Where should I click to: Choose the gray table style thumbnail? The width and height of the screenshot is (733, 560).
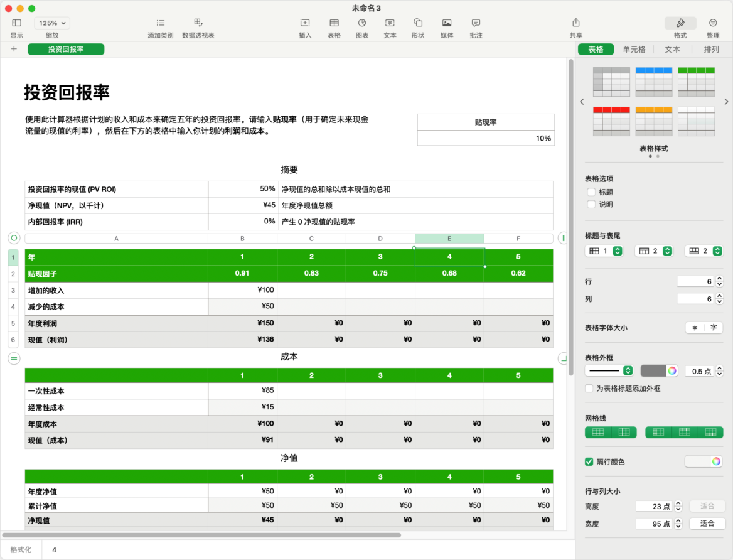(611, 82)
